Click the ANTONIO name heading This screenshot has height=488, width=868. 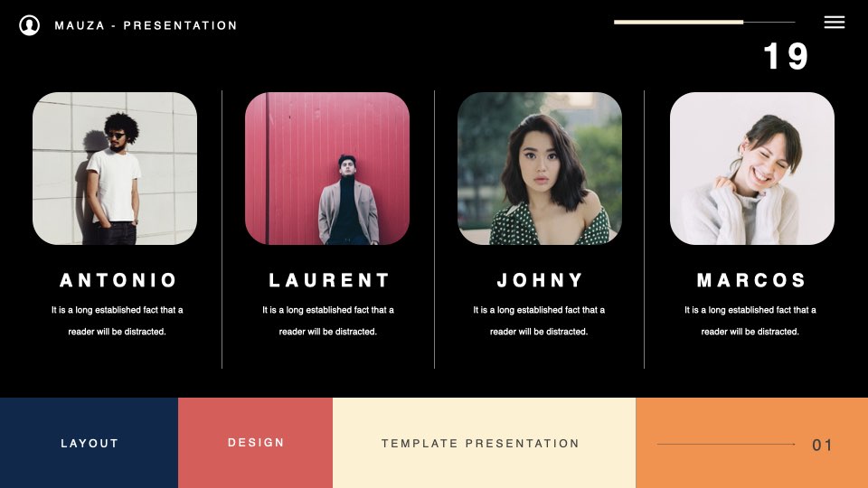coord(118,280)
